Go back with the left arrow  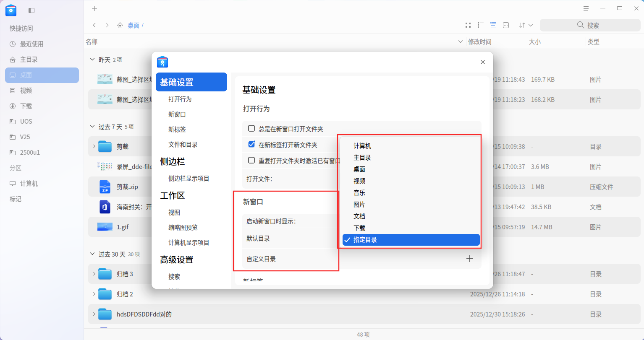click(94, 25)
